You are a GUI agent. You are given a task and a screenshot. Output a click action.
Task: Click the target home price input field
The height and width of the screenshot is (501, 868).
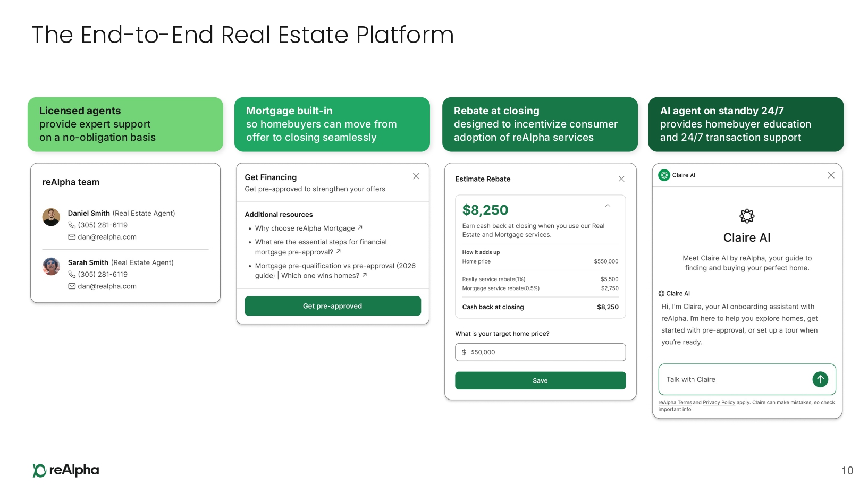pos(540,352)
